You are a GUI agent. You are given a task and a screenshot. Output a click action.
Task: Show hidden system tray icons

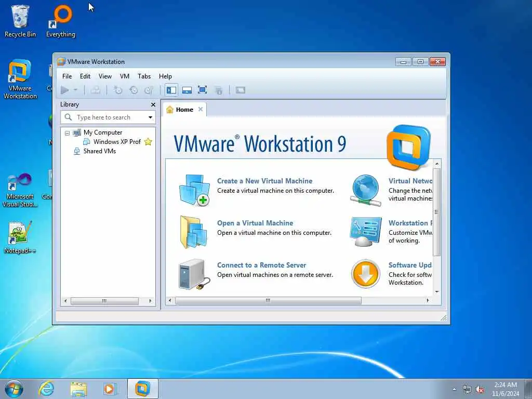pyautogui.click(x=454, y=389)
